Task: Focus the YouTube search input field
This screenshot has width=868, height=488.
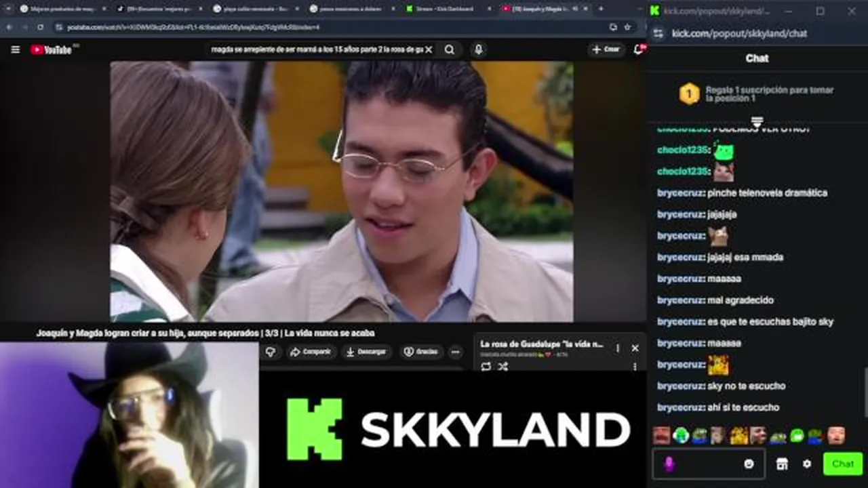Action: pyautogui.click(x=316, y=49)
